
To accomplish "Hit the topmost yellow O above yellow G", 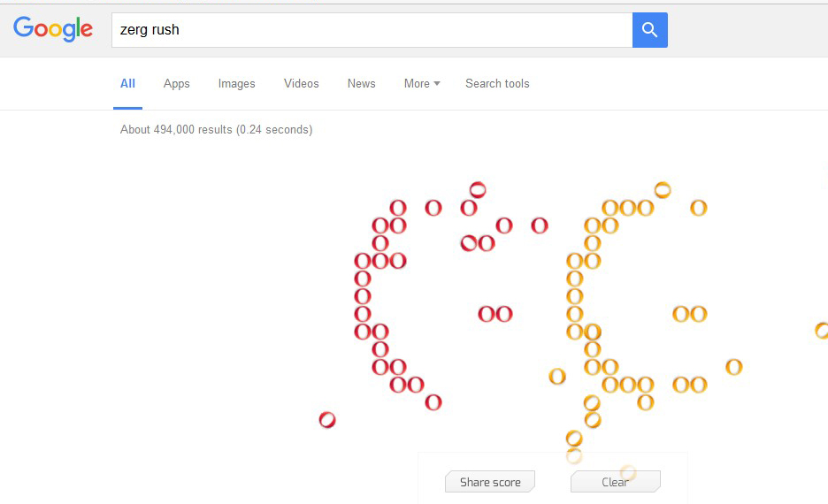I will 663,190.
